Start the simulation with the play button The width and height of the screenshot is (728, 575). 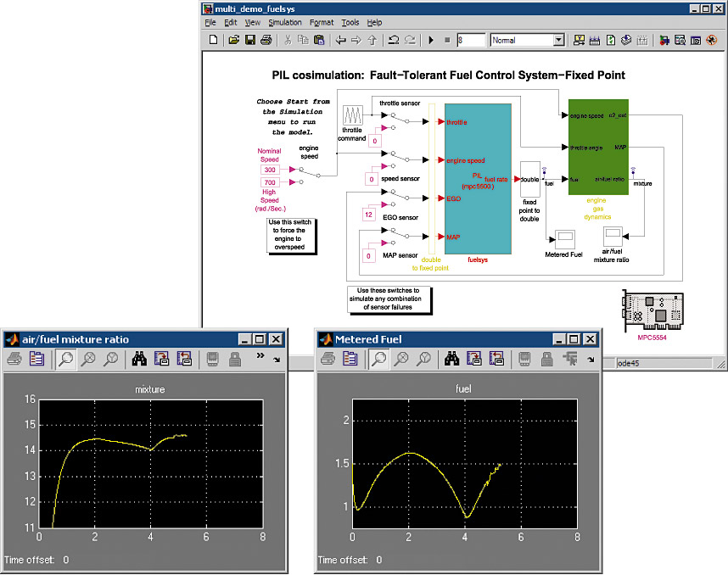click(x=431, y=40)
